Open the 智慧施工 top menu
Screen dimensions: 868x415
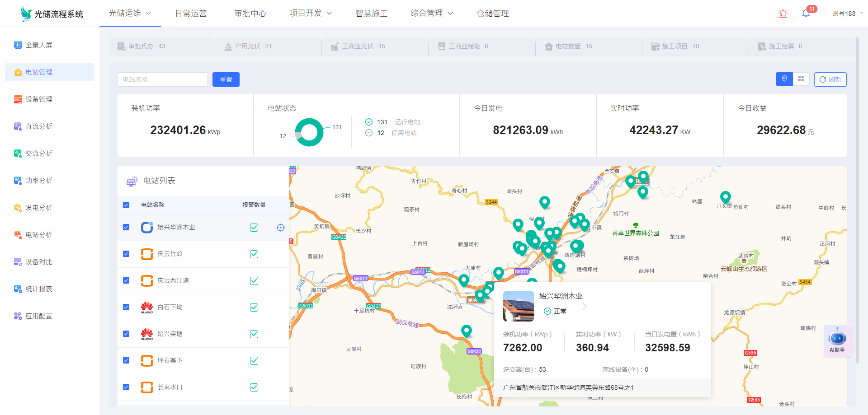click(x=372, y=14)
